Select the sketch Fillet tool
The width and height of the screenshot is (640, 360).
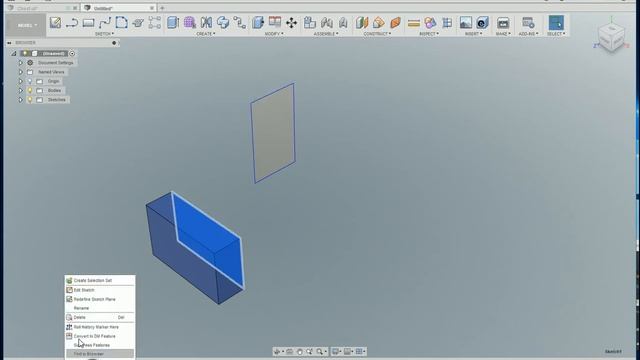click(x=121, y=22)
